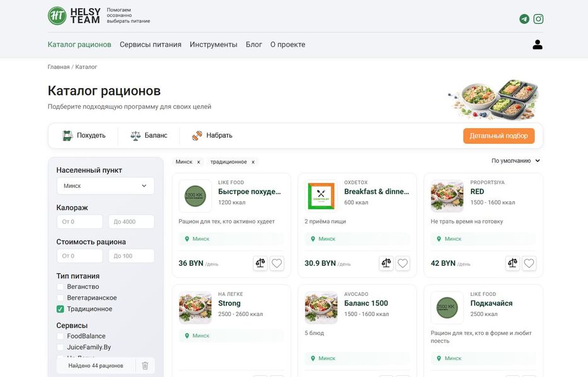Click the 36 BYN price text
The image size is (588, 377).
[191, 263]
